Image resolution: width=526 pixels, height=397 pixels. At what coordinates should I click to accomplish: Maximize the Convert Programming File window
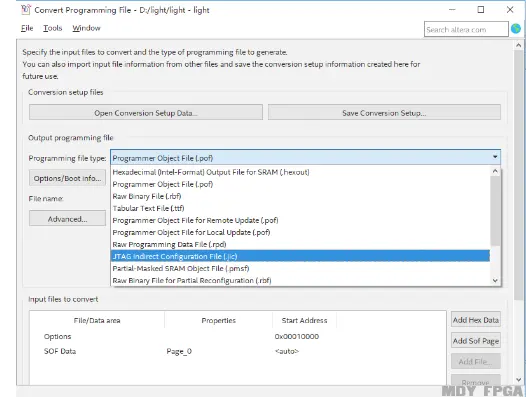(x=481, y=10)
